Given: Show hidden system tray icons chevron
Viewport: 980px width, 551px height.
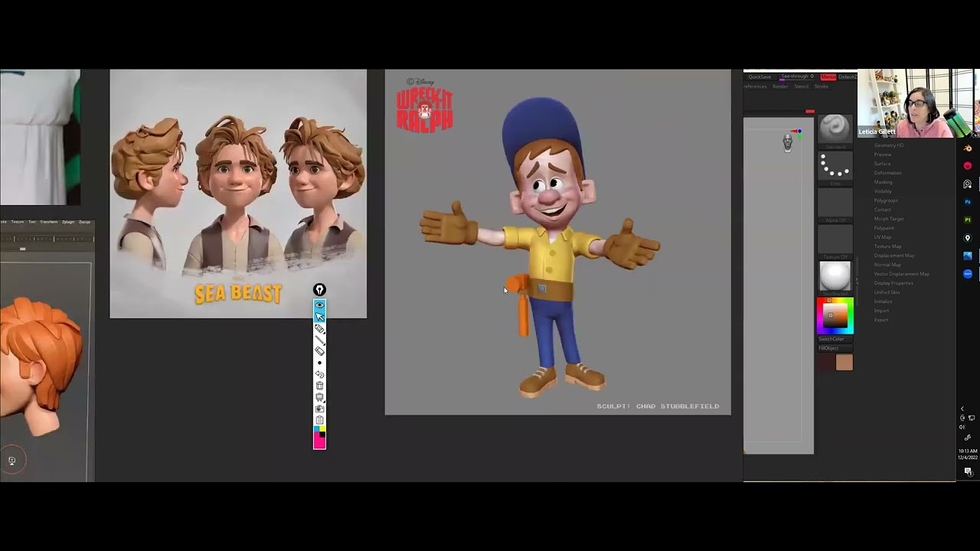Looking at the screenshot, I should (962, 409).
